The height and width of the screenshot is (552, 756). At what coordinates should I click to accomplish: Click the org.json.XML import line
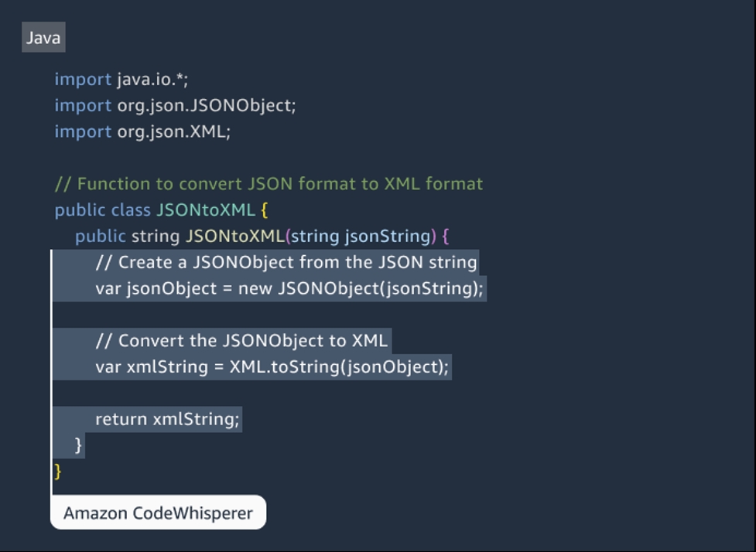point(142,131)
